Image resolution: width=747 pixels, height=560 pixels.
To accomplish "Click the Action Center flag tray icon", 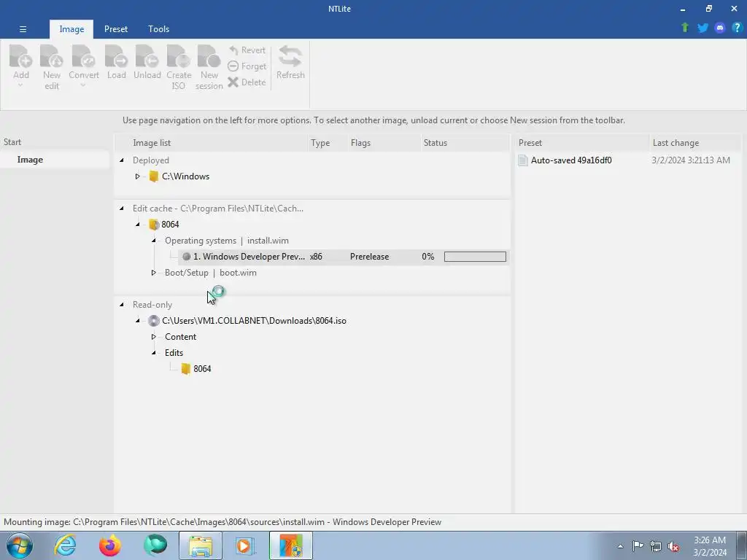I will tap(638, 546).
